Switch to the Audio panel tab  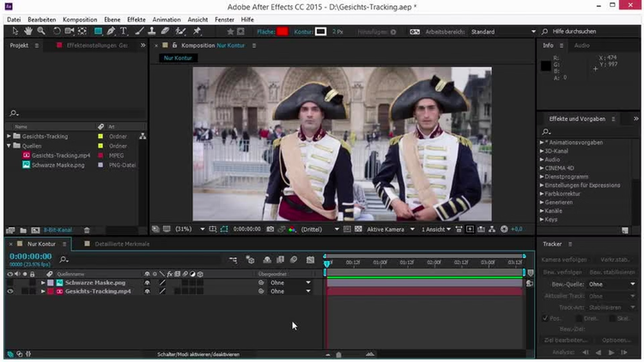click(581, 45)
